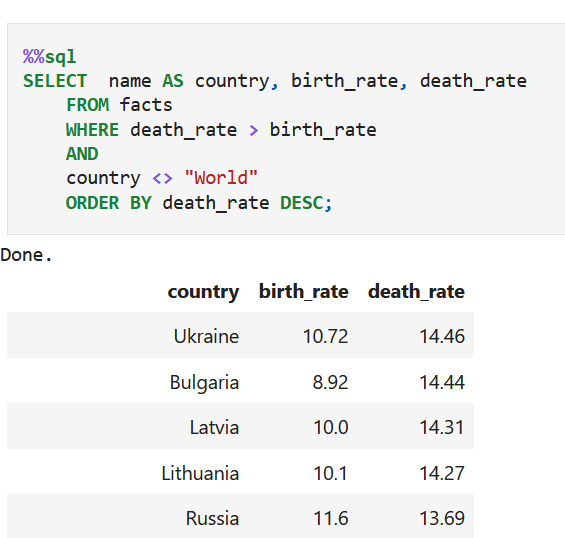Click the Latvia cell
This screenshot has height=538, width=565.
(214, 427)
